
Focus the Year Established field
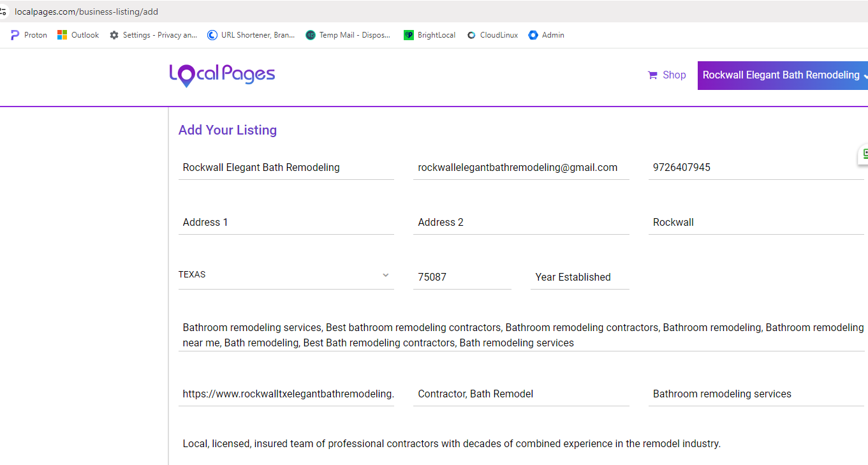[x=580, y=277]
